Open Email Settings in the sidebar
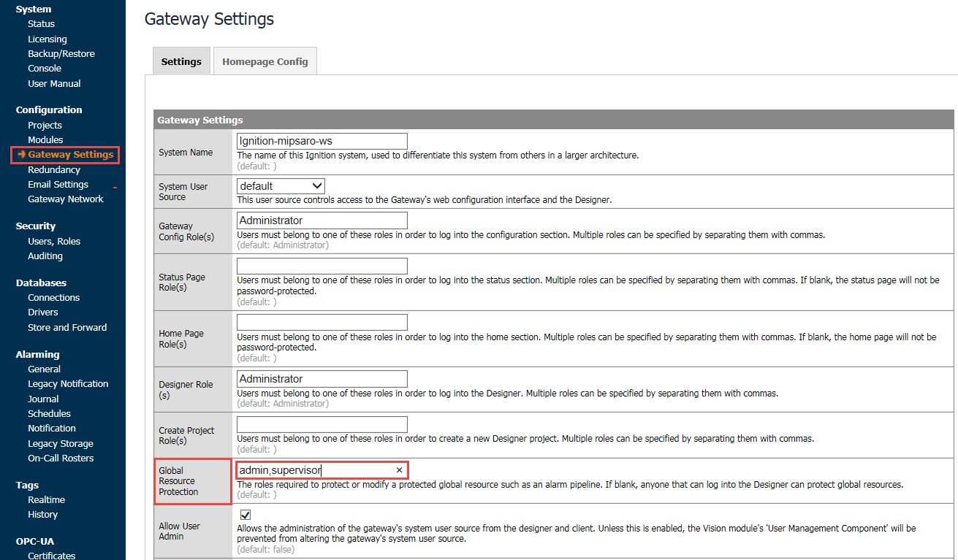The width and height of the screenshot is (958, 560). 58,184
